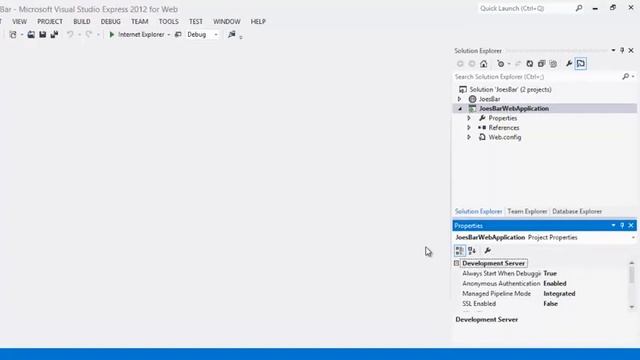This screenshot has width=640, height=360.
Task: Click Solution Explorer Back navigation icon
Action: coord(460,64)
